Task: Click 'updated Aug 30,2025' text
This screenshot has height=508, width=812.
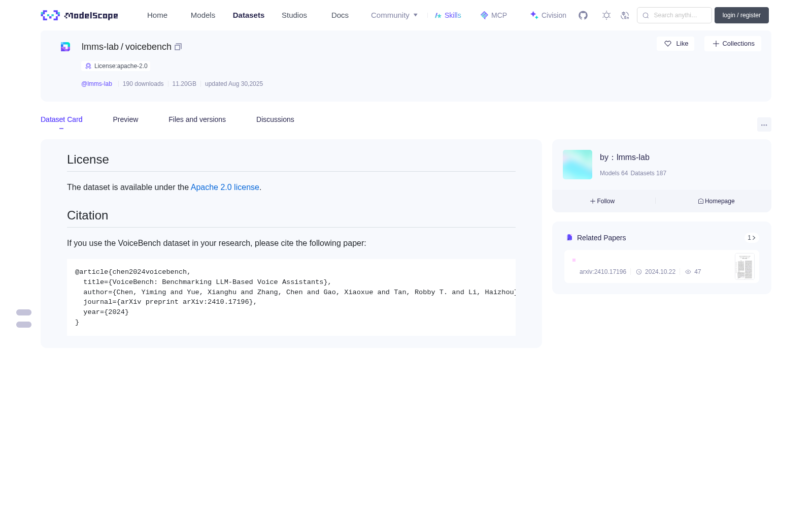Action: (234, 84)
